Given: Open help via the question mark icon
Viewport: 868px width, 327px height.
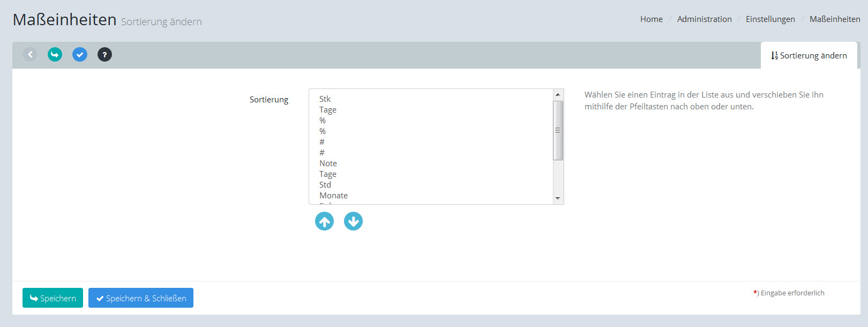Looking at the screenshot, I should click(104, 54).
